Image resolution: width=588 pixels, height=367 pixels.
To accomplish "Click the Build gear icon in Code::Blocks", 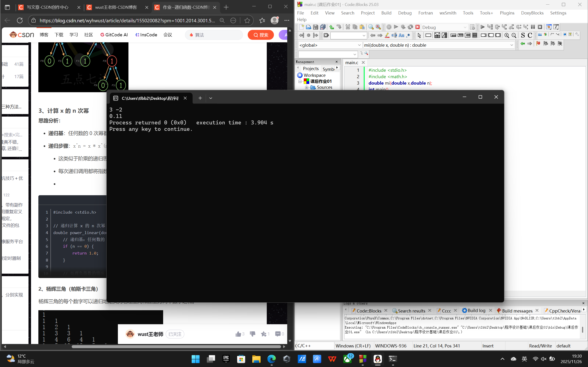I will 389,27.
